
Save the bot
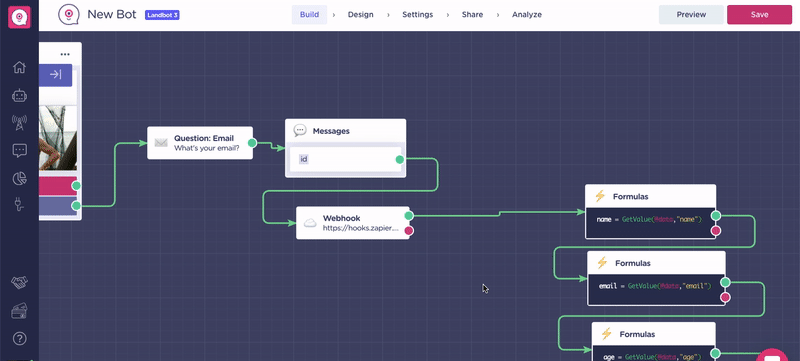tap(759, 15)
